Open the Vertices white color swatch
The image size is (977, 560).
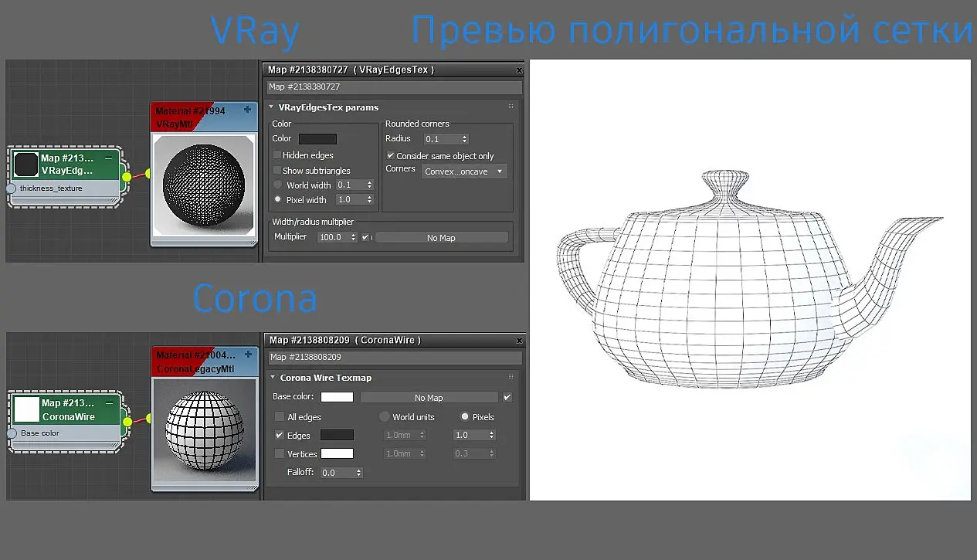(337, 453)
